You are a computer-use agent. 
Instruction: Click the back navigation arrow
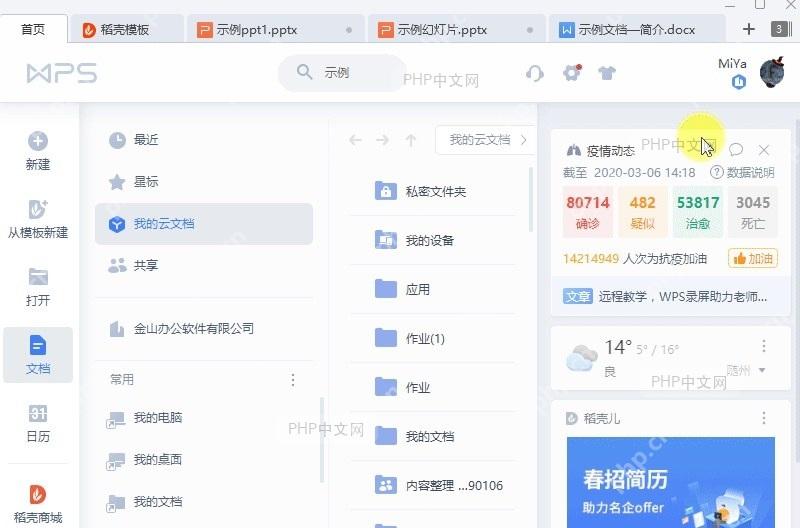pos(356,140)
